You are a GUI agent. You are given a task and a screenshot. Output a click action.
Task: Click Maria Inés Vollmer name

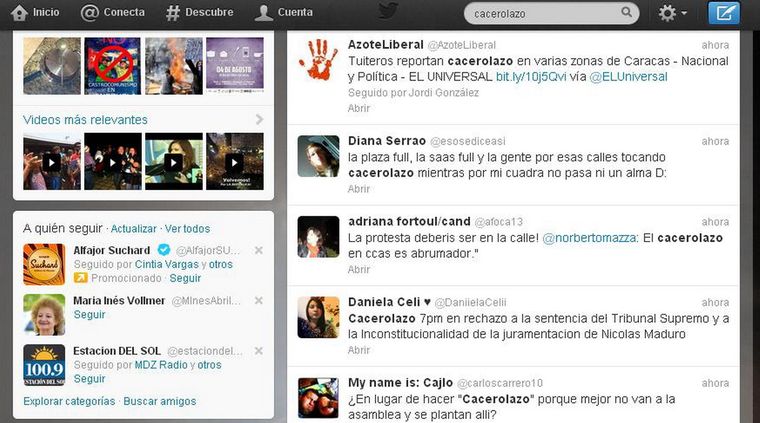tap(119, 301)
